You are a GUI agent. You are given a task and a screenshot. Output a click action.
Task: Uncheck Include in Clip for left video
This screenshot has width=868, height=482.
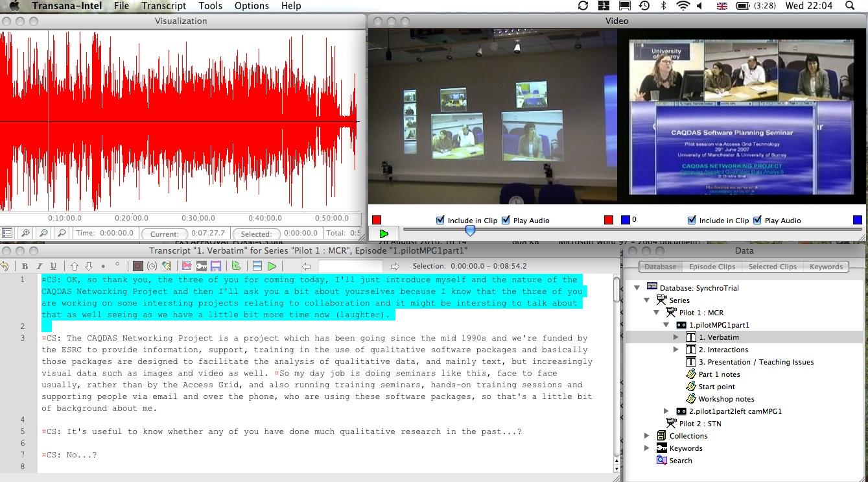click(441, 220)
